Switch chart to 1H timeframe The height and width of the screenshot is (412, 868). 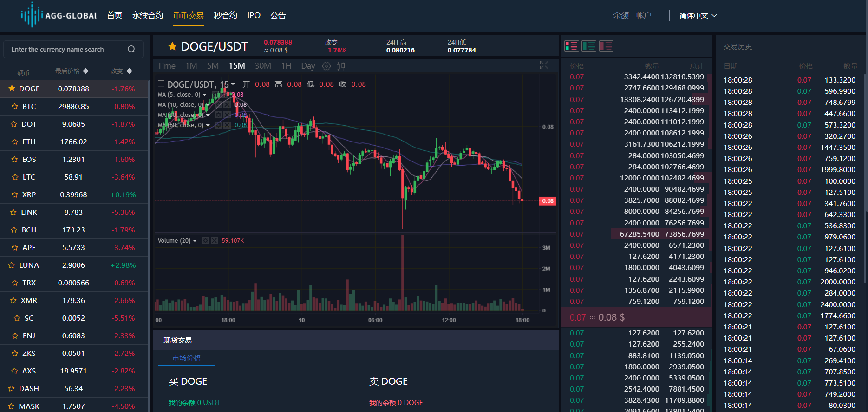click(286, 66)
